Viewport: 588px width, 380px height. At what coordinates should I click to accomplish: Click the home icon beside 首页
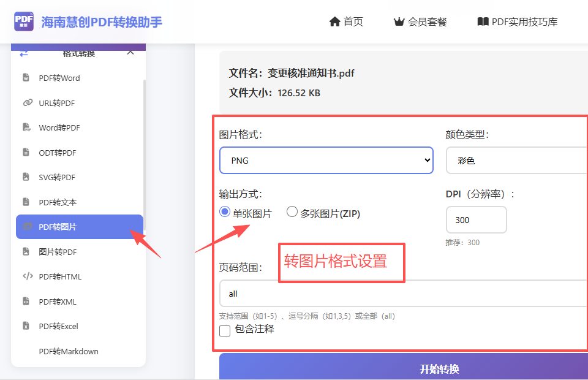tap(334, 21)
